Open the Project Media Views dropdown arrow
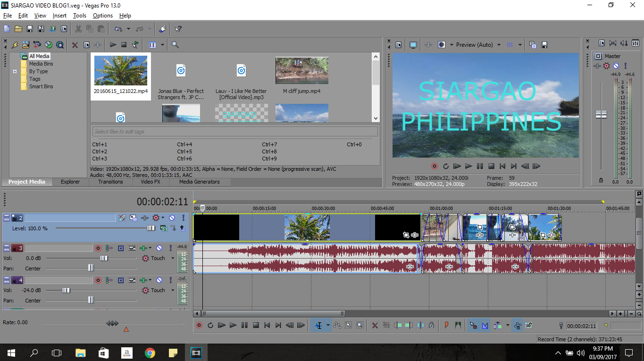The image size is (644, 361). pos(162,45)
